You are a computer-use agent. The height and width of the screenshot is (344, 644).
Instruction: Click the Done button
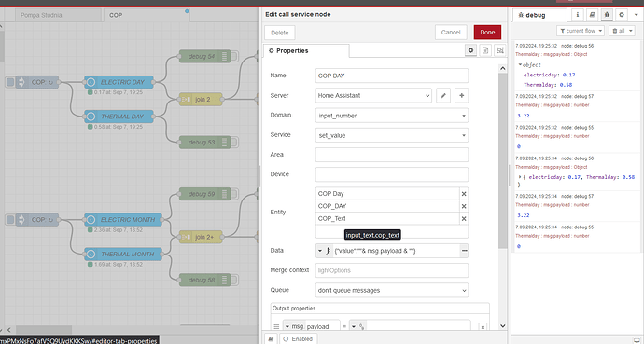[x=487, y=33]
